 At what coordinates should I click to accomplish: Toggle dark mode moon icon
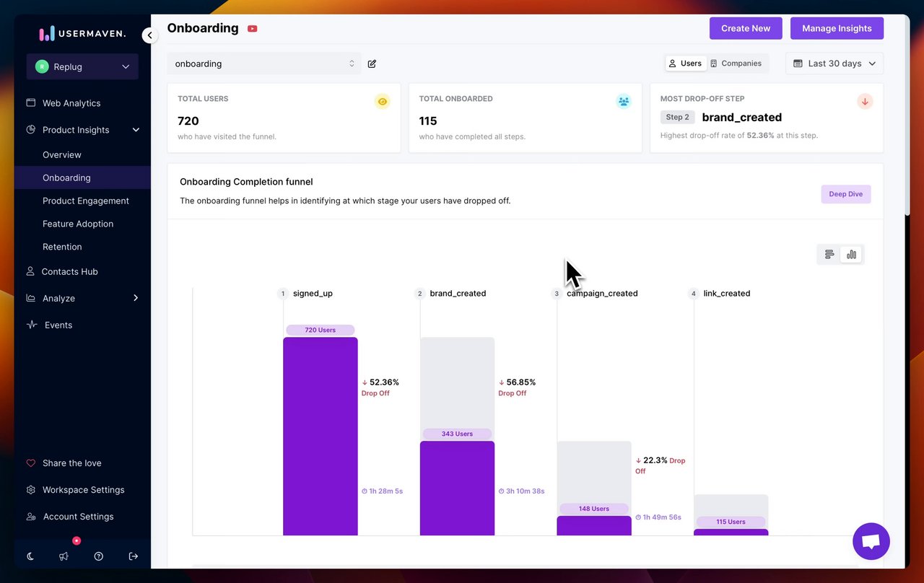(x=30, y=556)
